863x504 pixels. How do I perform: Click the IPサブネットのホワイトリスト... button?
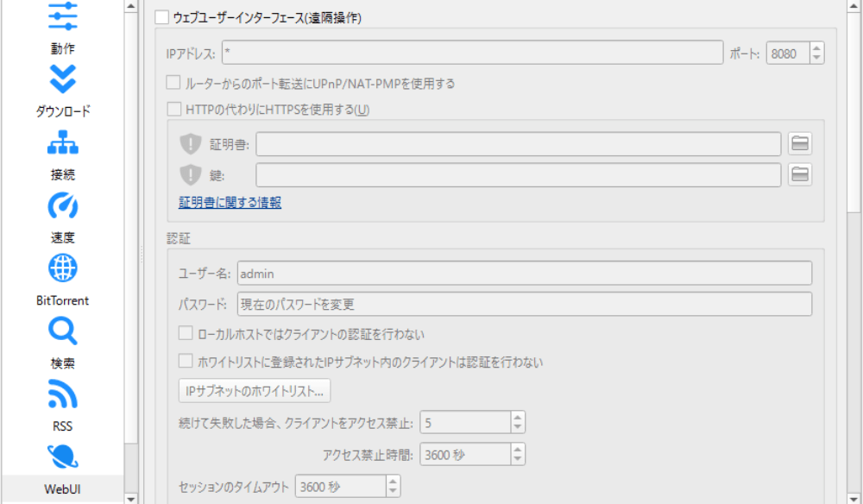pos(255,391)
